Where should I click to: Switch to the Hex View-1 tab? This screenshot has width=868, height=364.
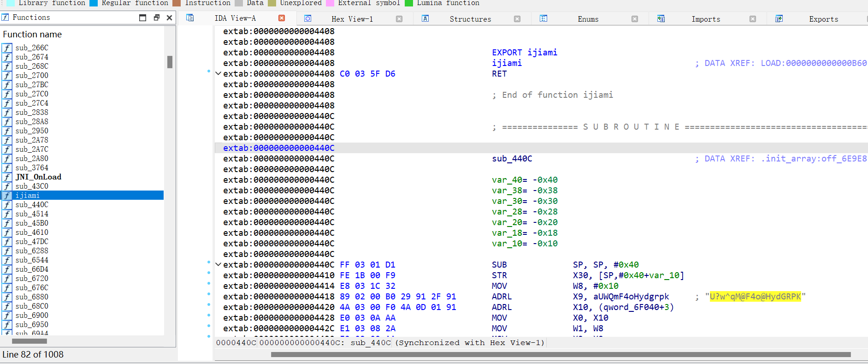pos(352,19)
